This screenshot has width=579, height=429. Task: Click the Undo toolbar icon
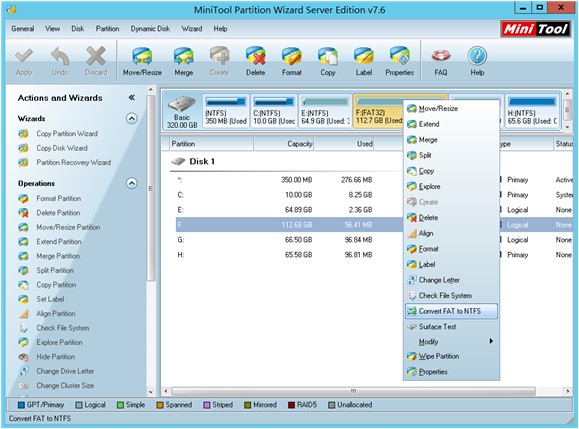point(60,62)
